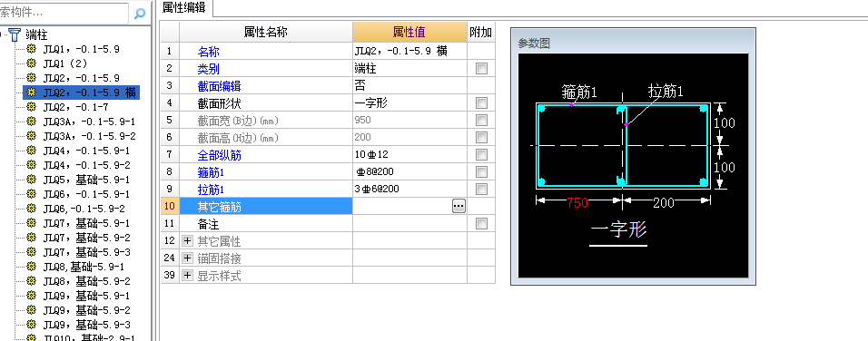Select tree item JLQ2，-0.1-7
The height and width of the screenshot is (341, 868).
[75, 107]
